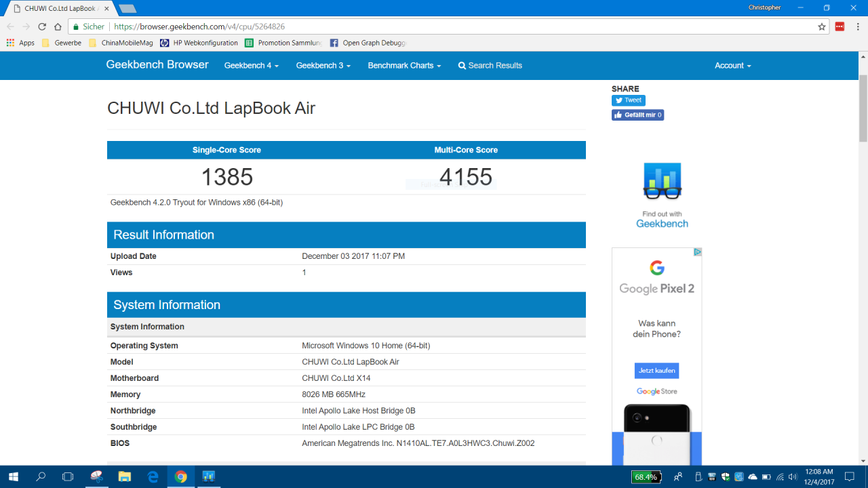Screen dimensions: 868x488
Task: Expand the Geekbench 3 dropdown
Action: tap(323, 66)
